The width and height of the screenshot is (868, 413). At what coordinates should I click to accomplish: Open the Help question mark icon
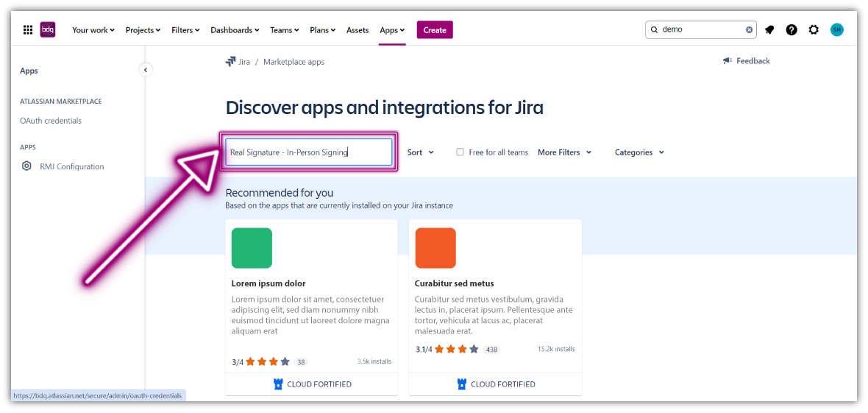pyautogui.click(x=791, y=30)
